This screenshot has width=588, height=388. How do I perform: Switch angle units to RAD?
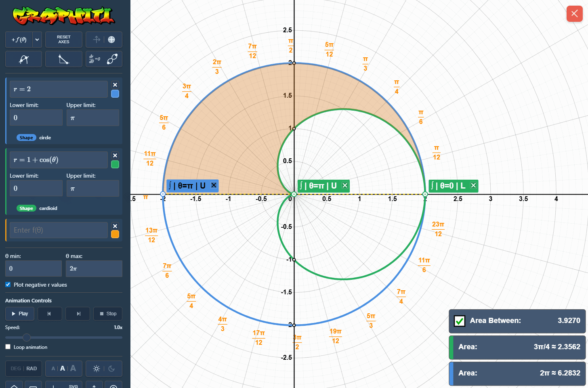click(x=31, y=369)
